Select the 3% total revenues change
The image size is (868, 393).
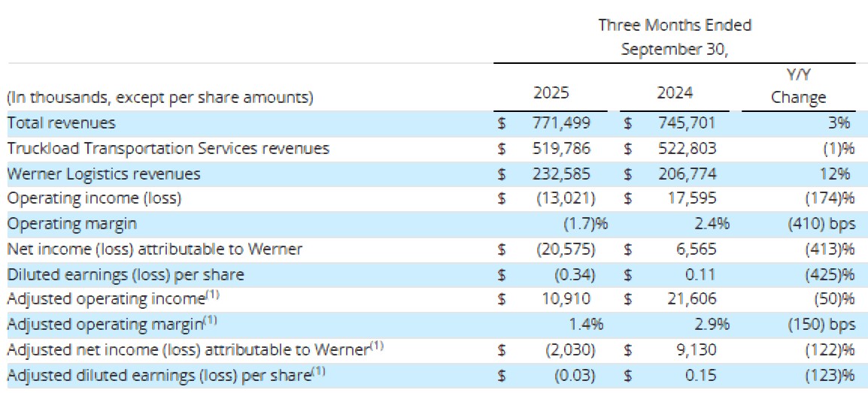click(x=839, y=122)
